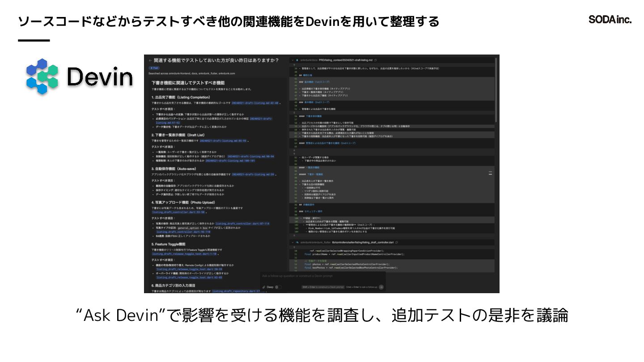Open citation 20240521-draft-listing.md:90-94
Image resolution: width=644 pixels, height=362 pixels.
250,156
